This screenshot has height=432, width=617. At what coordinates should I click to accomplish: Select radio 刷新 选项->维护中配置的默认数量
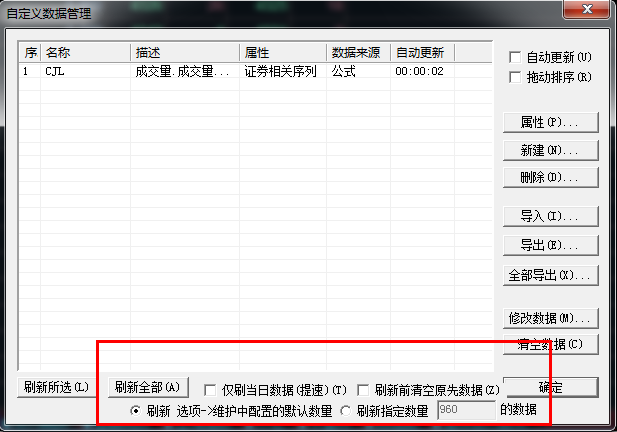tap(135, 411)
